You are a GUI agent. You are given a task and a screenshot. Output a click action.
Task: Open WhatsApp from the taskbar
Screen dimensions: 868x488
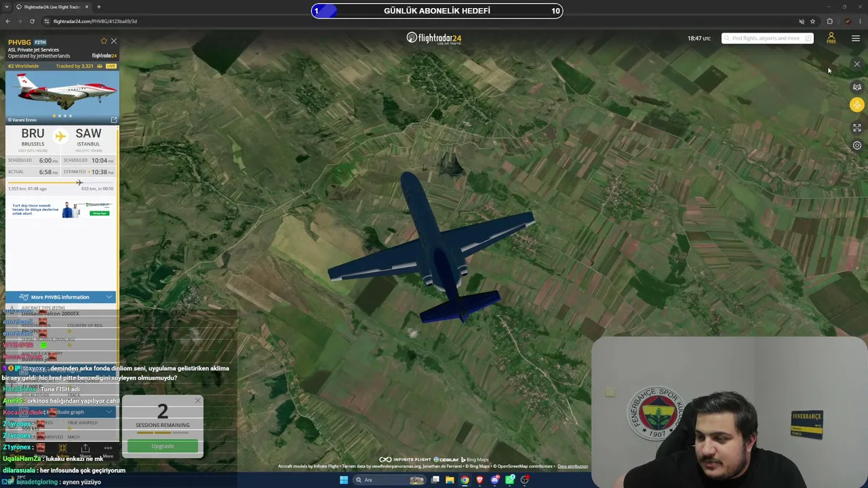[510, 480]
